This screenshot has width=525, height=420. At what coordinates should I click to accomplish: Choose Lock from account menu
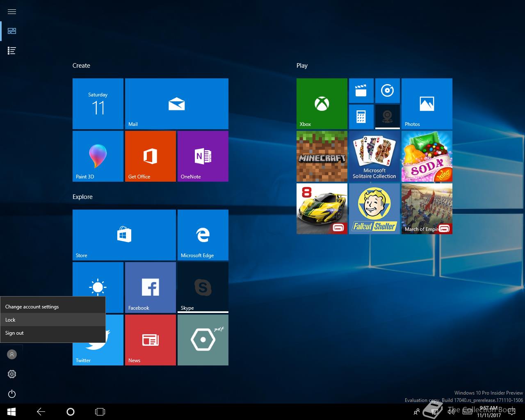click(x=53, y=320)
